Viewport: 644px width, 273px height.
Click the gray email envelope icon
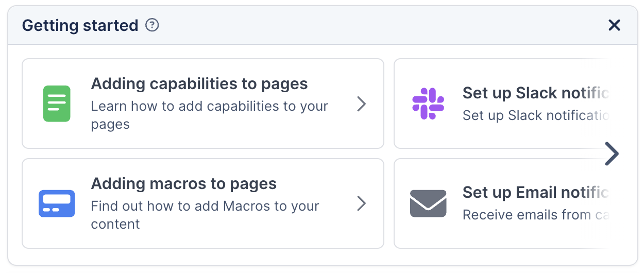(428, 203)
